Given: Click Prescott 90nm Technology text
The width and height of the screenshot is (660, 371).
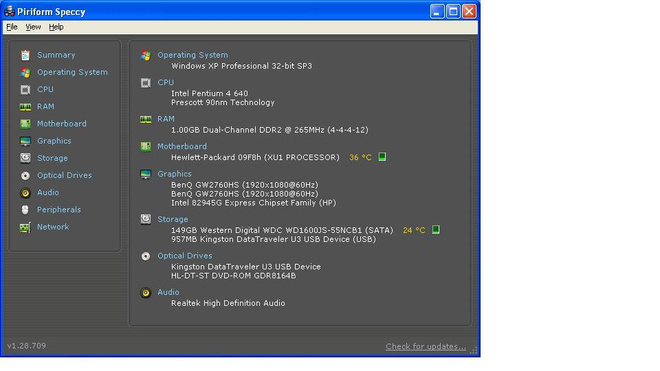Looking at the screenshot, I should tap(223, 103).
